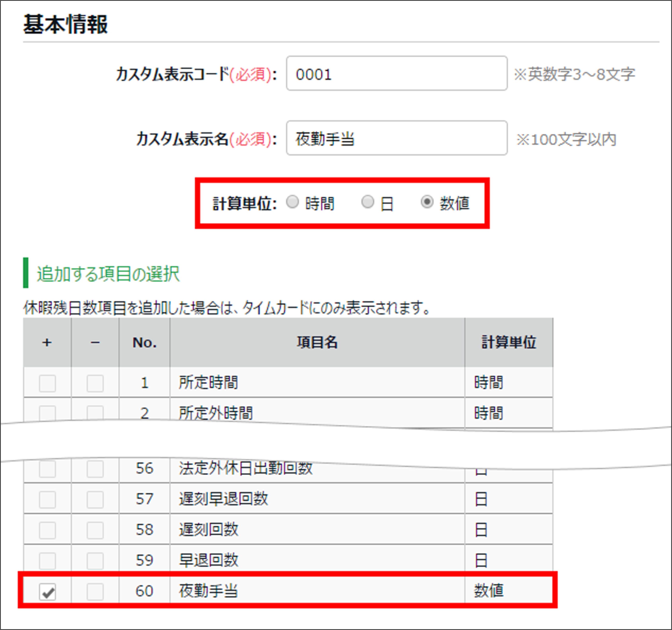Image resolution: width=672 pixels, height=630 pixels.
Task: Select the 時間 calculation unit radio button
Action: (x=292, y=202)
